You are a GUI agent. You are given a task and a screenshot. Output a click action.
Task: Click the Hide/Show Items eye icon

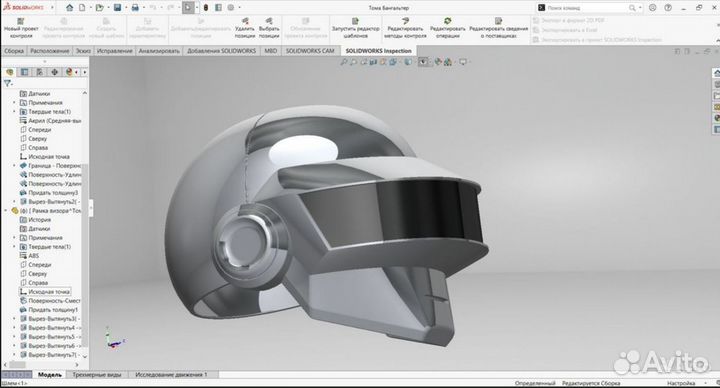click(422, 62)
